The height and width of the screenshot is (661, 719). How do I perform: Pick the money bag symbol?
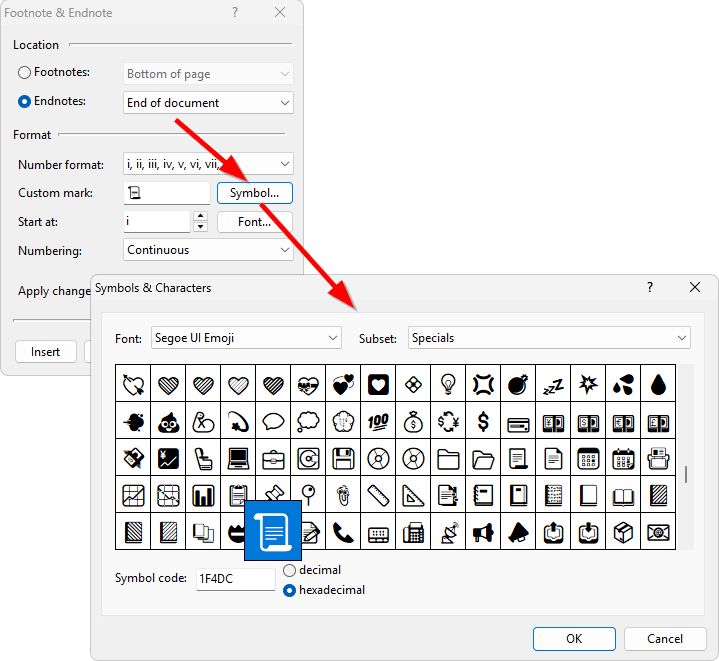tap(413, 421)
